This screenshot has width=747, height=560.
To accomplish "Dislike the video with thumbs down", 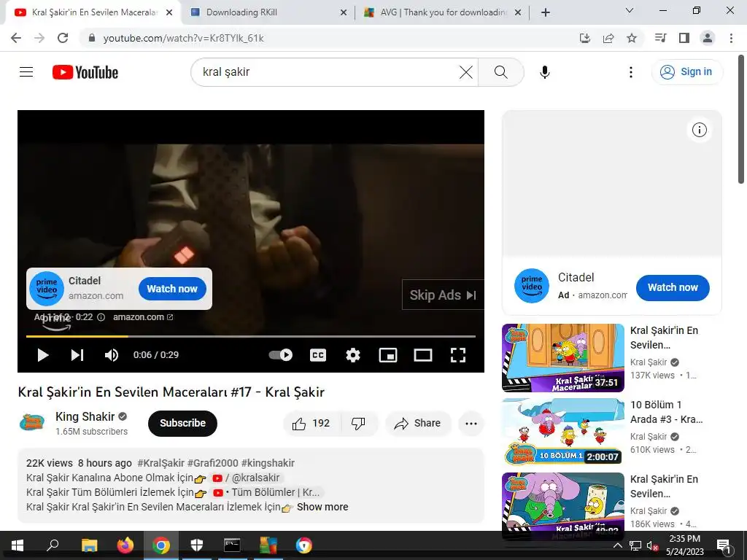I will pos(358,423).
